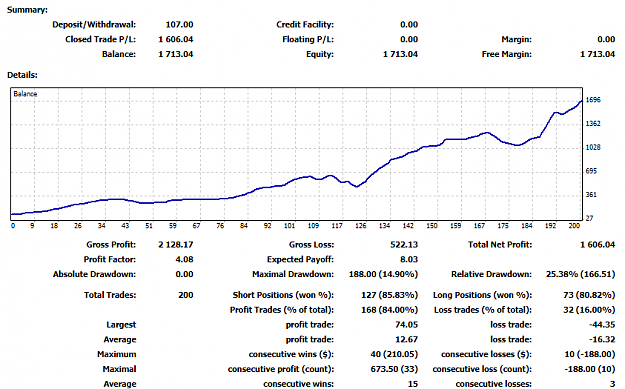
Task: Select the Deposit/Withdrawal value 107.00
Action: pos(179,25)
